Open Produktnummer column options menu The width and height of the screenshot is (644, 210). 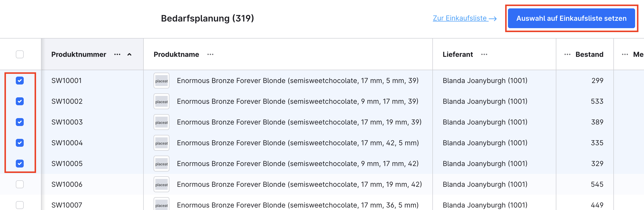117,55
